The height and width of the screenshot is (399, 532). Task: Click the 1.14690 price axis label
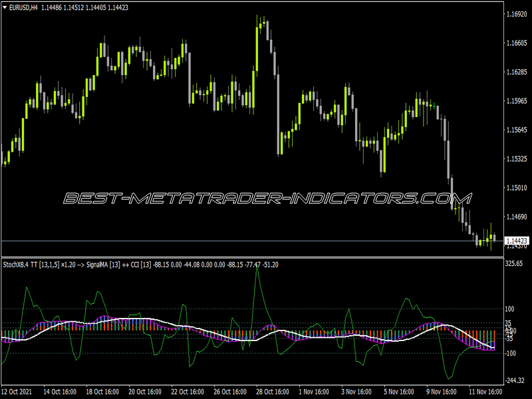point(517,217)
